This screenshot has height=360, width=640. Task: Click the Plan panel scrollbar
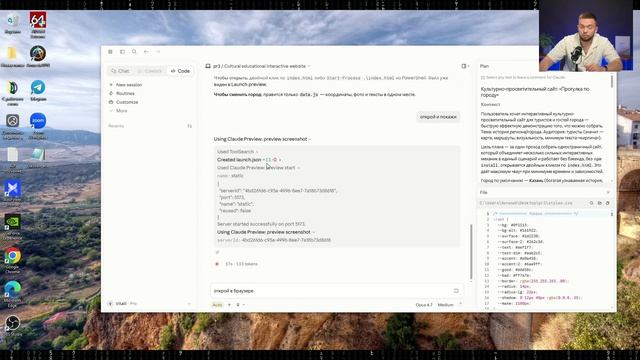pyautogui.click(x=611, y=81)
